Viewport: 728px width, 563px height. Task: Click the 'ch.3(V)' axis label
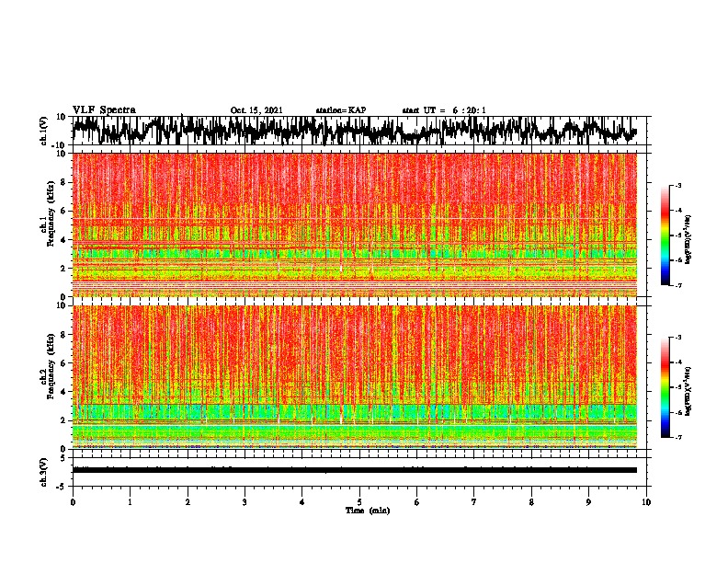43,472
